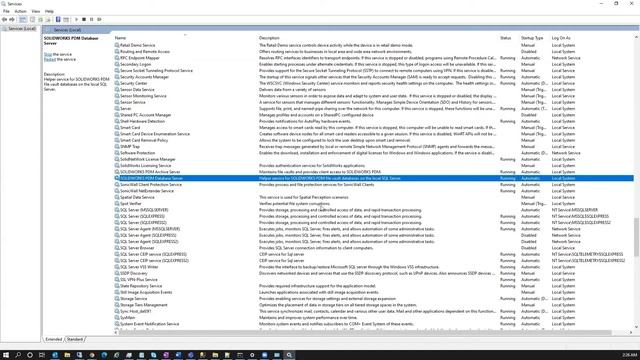Click the Stop Service square icon
This screenshot has width=640, height=360.
point(84,20)
